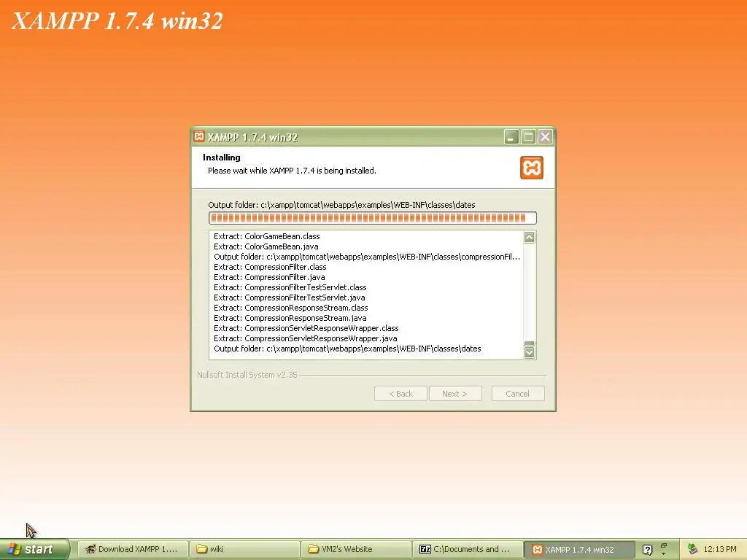Minimize the XAMPP installer window
747x560 pixels.
[511, 137]
